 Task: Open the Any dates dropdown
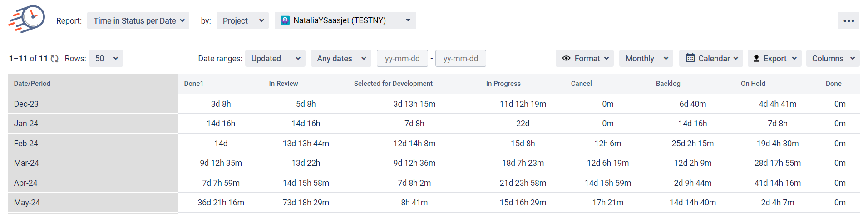pos(341,58)
